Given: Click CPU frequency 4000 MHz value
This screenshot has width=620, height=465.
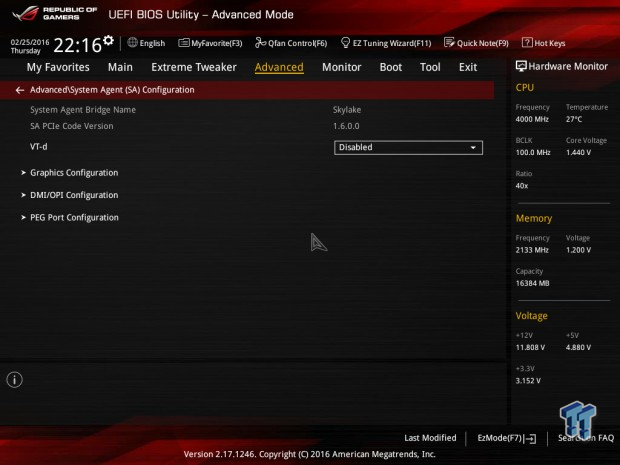Looking at the screenshot, I should [x=532, y=119].
